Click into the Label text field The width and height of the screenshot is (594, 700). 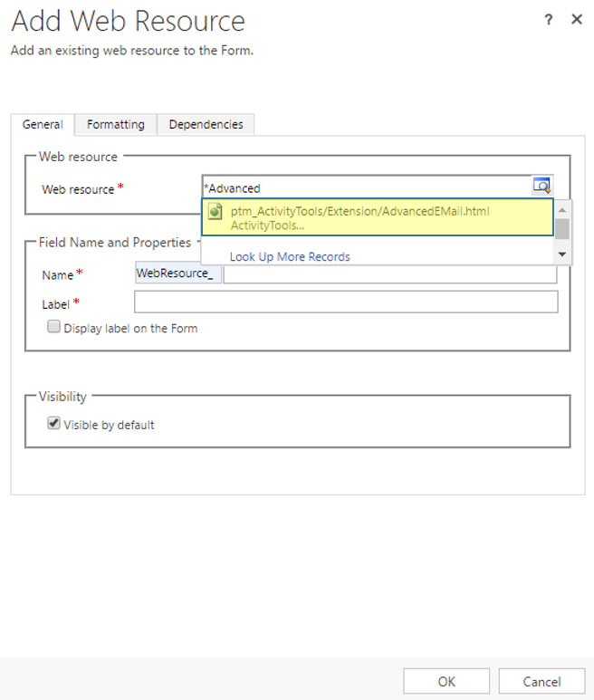click(x=345, y=302)
